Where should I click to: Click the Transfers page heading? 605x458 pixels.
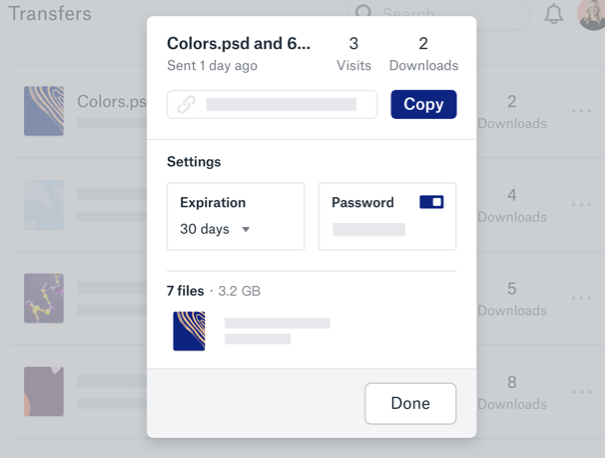click(x=50, y=14)
